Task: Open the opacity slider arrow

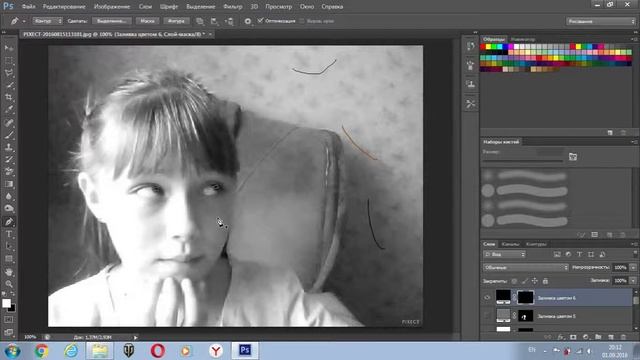Action: (x=633, y=267)
